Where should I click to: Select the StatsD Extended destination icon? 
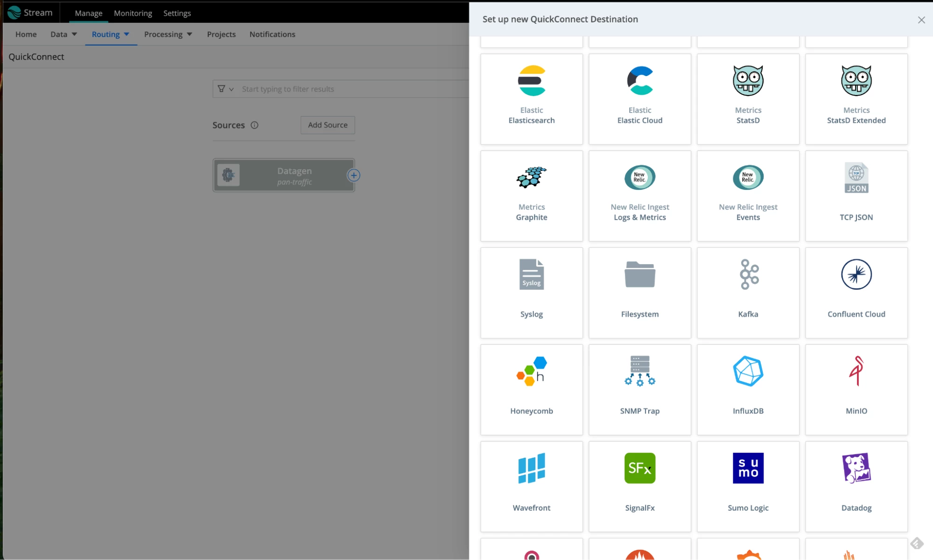pyautogui.click(x=856, y=81)
